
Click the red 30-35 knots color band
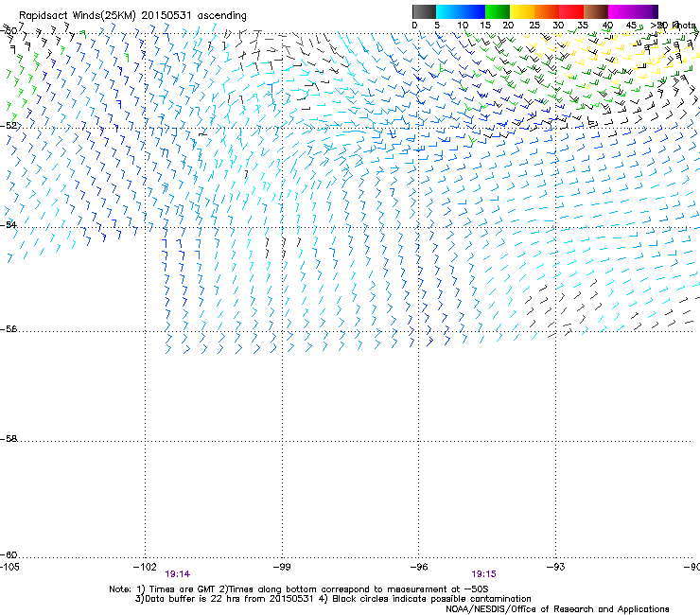571,11
